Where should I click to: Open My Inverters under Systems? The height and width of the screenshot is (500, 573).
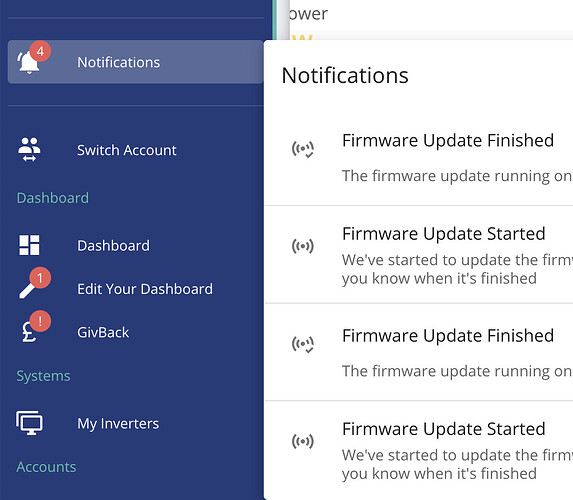coord(118,424)
